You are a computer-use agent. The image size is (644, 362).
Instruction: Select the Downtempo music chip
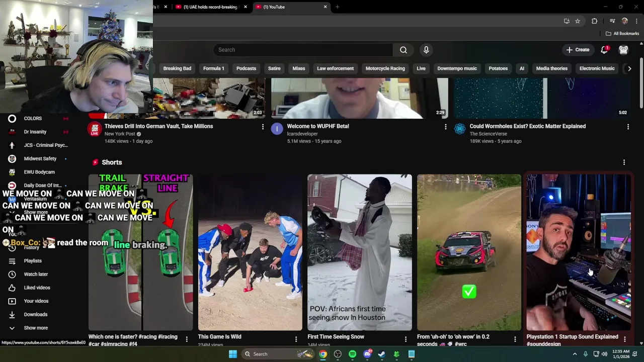coord(457,68)
